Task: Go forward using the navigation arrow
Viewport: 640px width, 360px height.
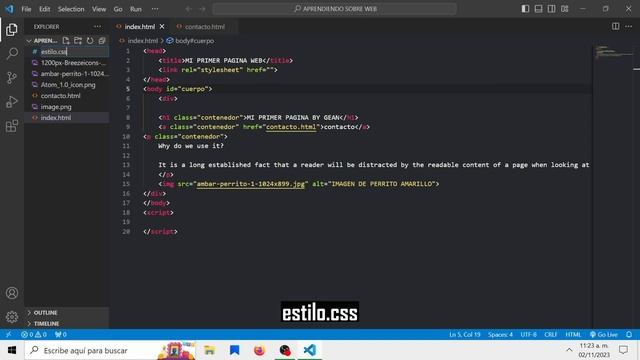Action: [x=202, y=9]
